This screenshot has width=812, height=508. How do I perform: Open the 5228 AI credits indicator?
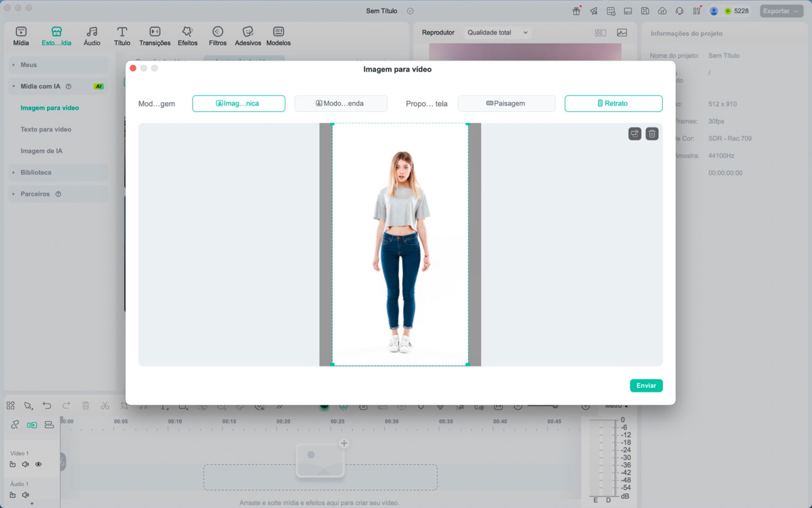tap(737, 11)
